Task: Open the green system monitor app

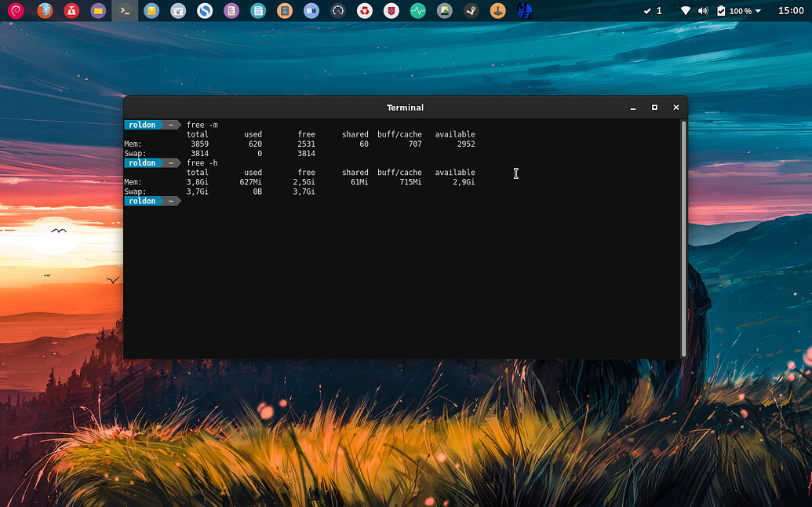Action: point(418,11)
